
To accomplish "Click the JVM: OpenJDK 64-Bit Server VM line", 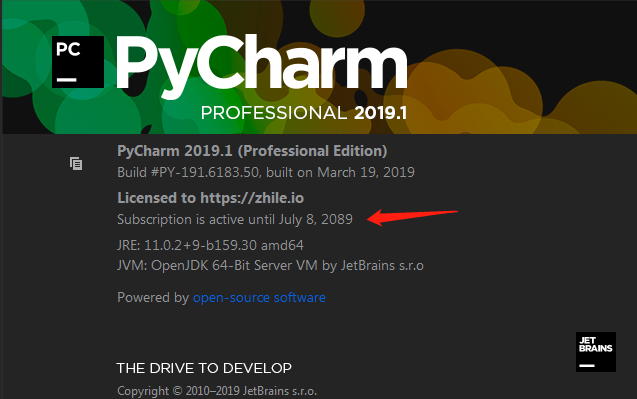I will [x=270, y=266].
